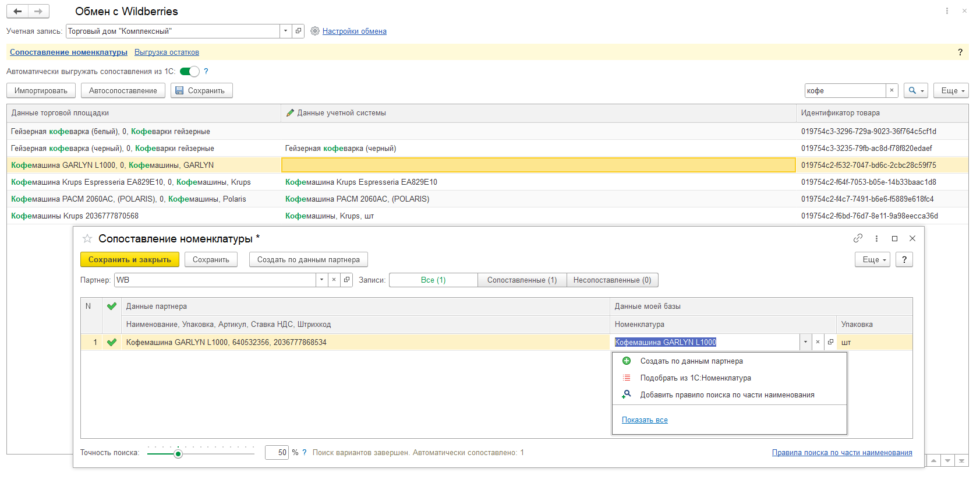Click the help question mark in the yellow tab bar

click(x=960, y=52)
